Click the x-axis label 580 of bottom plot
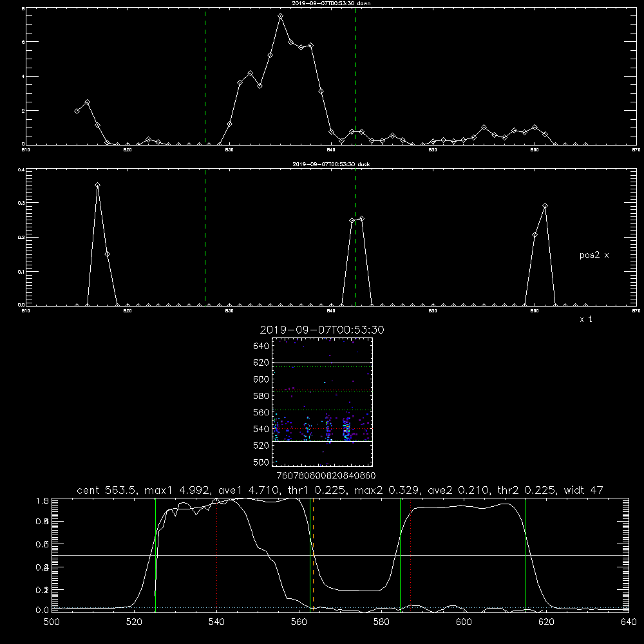 coord(381,622)
